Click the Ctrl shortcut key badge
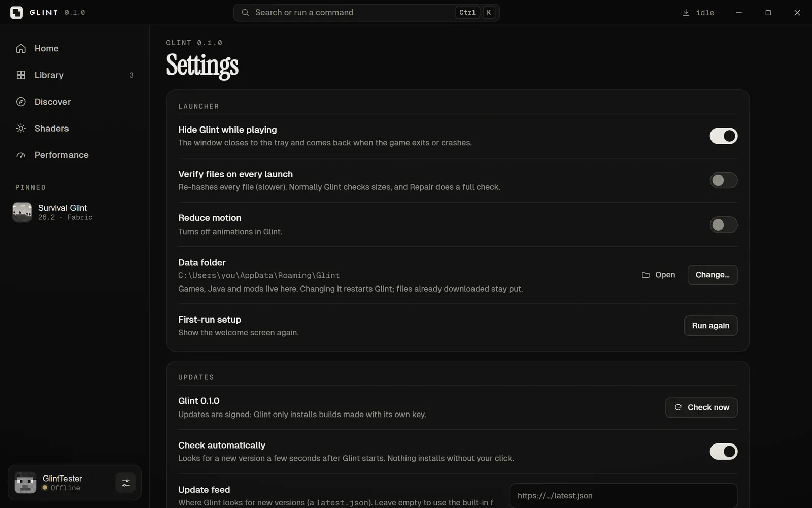Viewport: 812px width, 508px height. click(x=467, y=13)
